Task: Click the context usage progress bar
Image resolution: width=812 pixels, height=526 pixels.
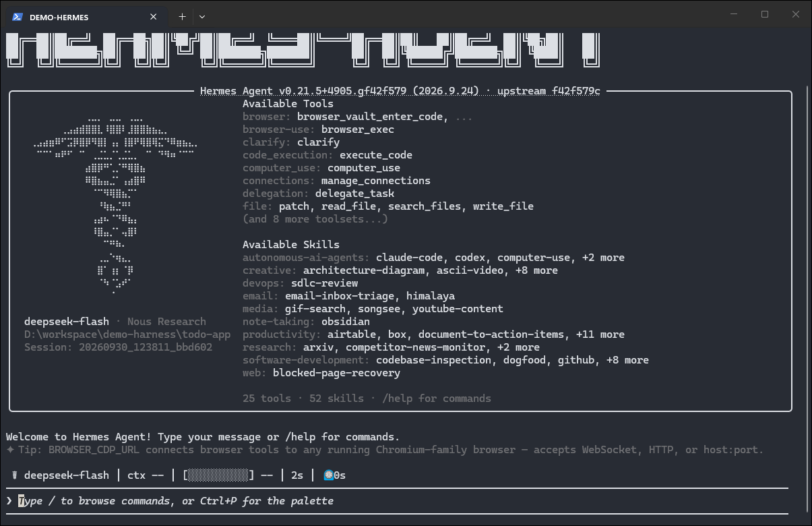Action: point(219,475)
